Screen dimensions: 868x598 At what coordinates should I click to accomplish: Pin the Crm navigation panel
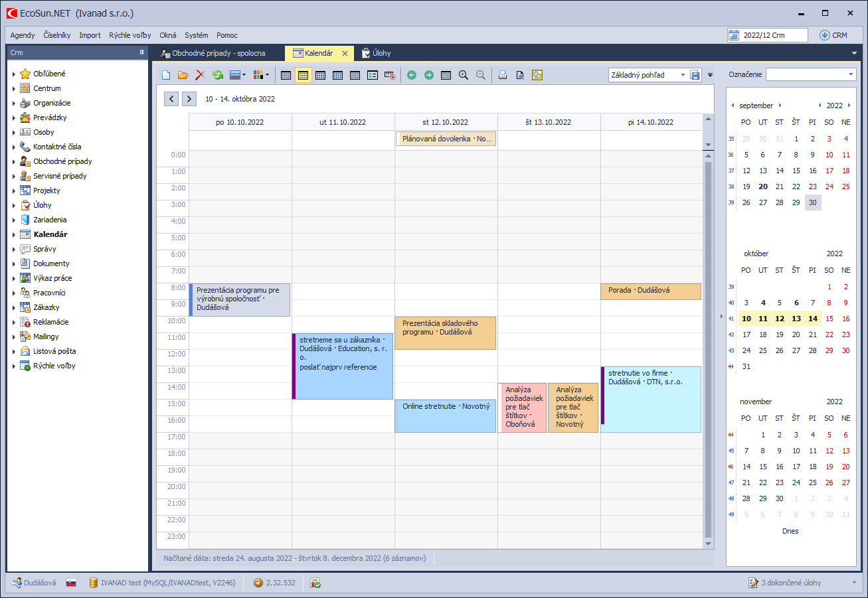(x=141, y=52)
